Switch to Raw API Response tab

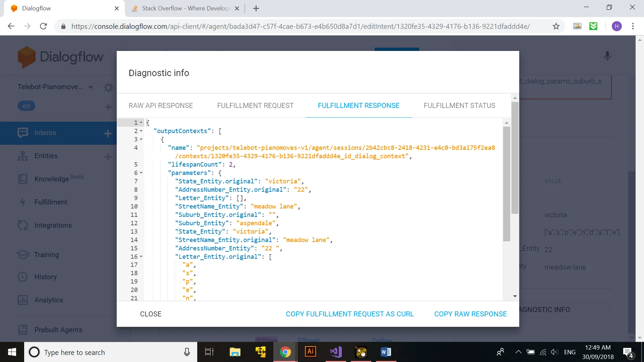161,106
